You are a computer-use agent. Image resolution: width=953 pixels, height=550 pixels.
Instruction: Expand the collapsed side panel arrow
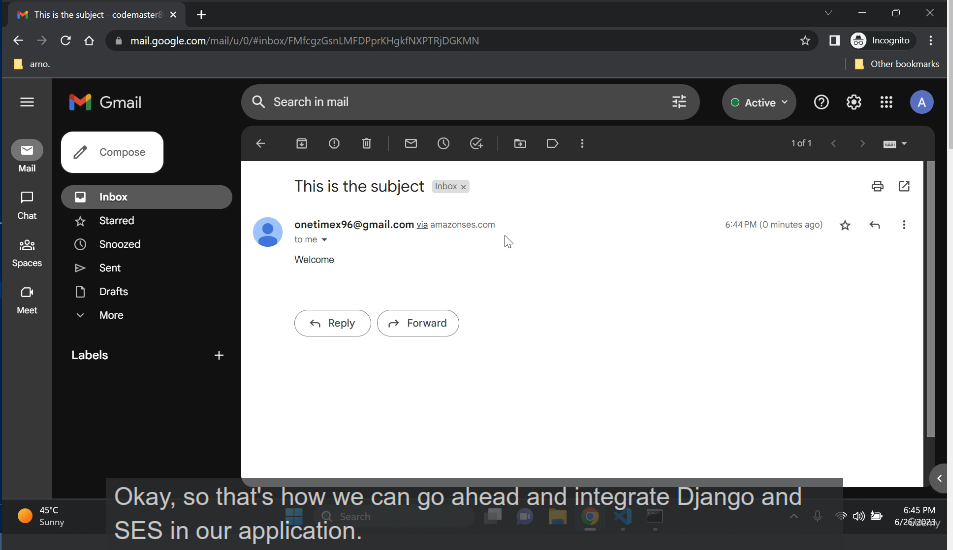pyautogui.click(x=940, y=478)
